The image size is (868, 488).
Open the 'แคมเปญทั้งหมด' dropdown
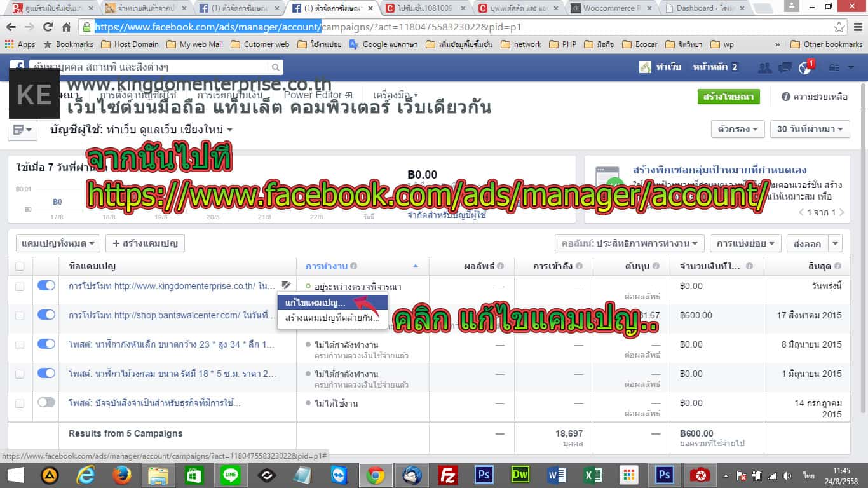coord(58,243)
